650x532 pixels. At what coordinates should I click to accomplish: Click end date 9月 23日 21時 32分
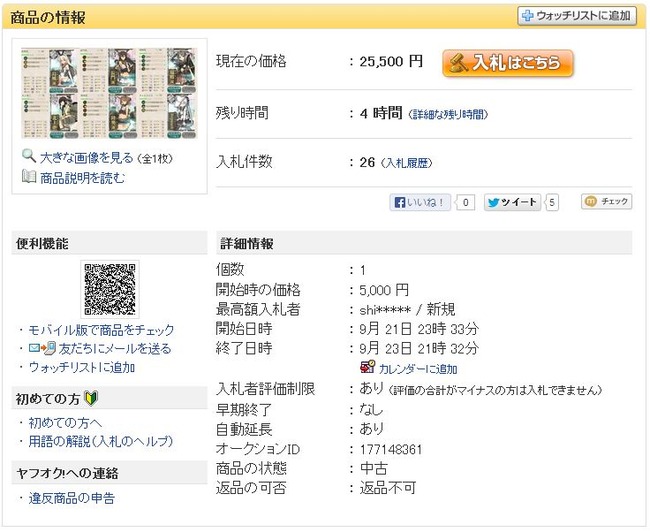click(419, 348)
